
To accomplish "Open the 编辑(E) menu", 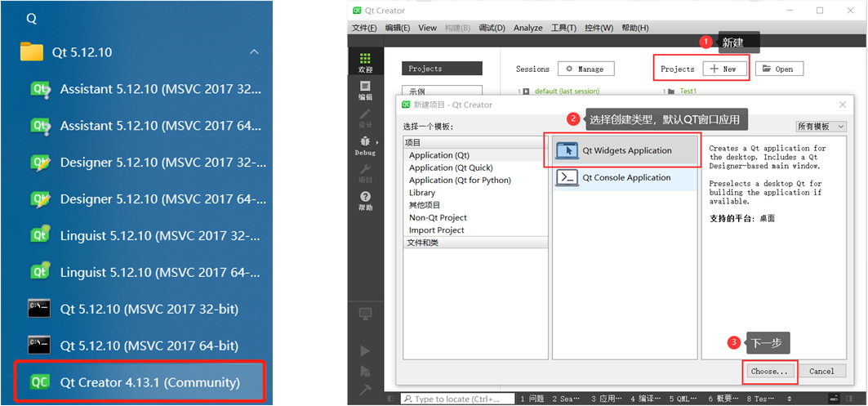I will point(398,28).
